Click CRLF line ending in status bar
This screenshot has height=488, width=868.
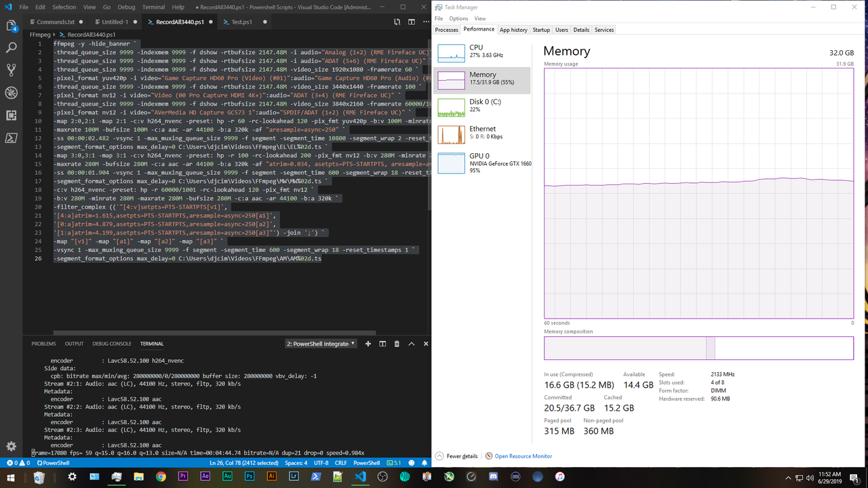pyautogui.click(x=341, y=463)
